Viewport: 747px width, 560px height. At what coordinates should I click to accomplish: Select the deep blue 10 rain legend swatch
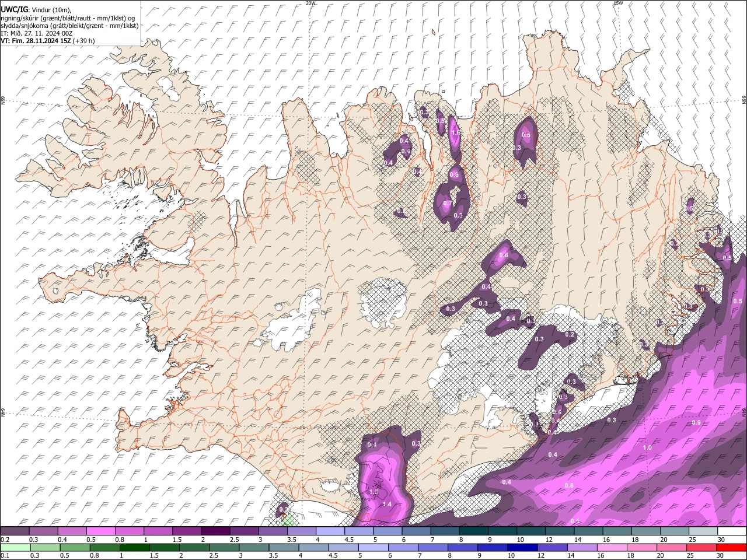click(x=522, y=547)
